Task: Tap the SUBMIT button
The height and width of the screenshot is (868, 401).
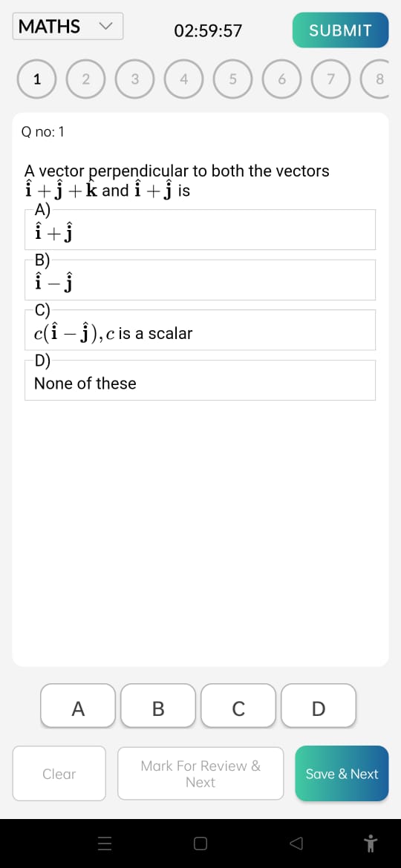Action: tap(340, 30)
